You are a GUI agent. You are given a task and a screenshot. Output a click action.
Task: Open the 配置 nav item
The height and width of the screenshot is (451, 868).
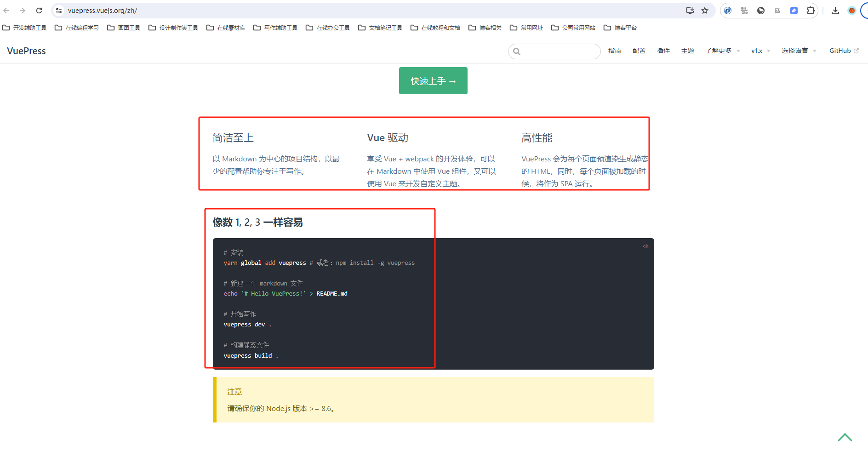639,51
